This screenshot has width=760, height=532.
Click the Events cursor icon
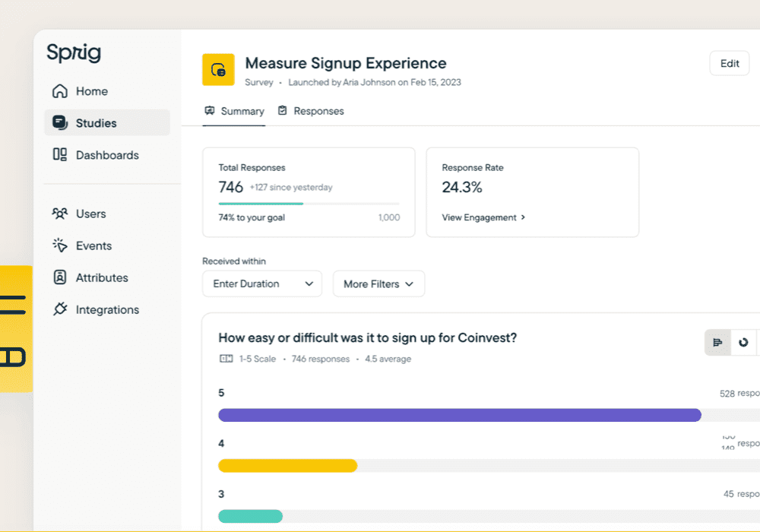(59, 245)
